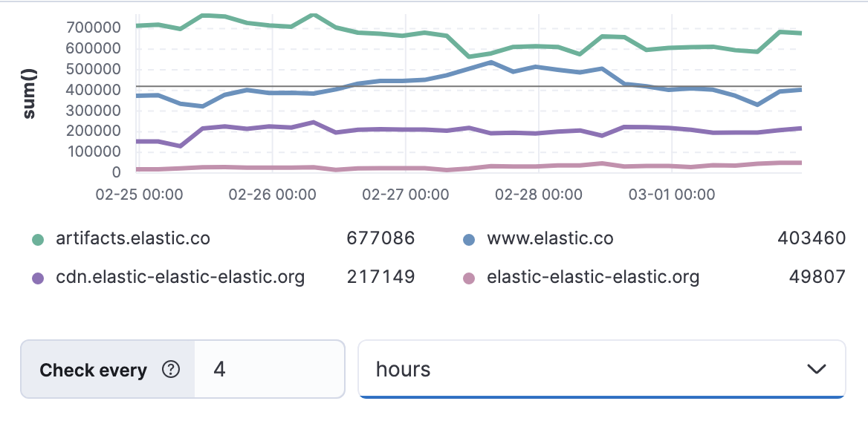This screenshot has width=868, height=424.
Task: Click the artifacts.elastic.co green legend dot
Action: 38,239
